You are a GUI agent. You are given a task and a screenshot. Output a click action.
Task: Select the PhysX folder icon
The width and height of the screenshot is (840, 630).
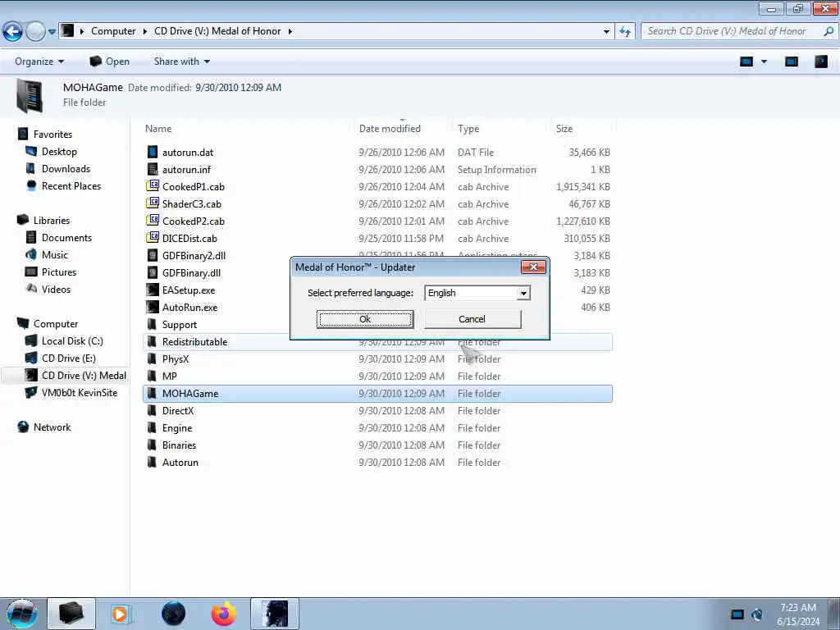click(153, 359)
